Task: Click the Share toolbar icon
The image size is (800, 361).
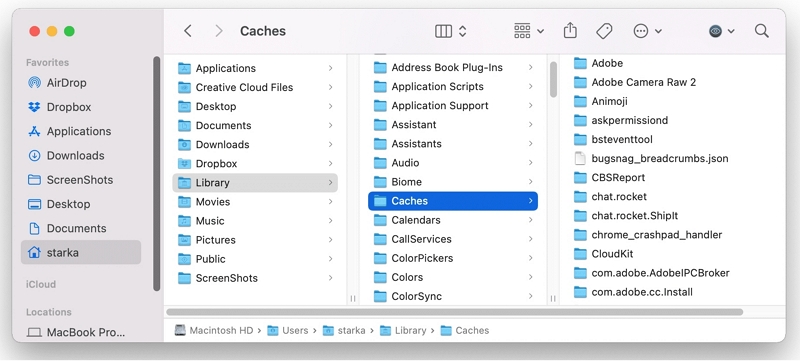Action: pyautogui.click(x=570, y=31)
